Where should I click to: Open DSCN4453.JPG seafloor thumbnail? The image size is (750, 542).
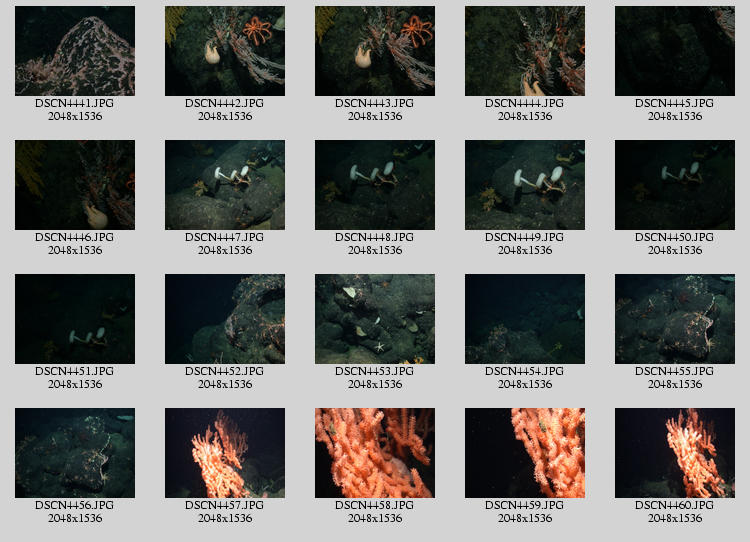coord(375,319)
